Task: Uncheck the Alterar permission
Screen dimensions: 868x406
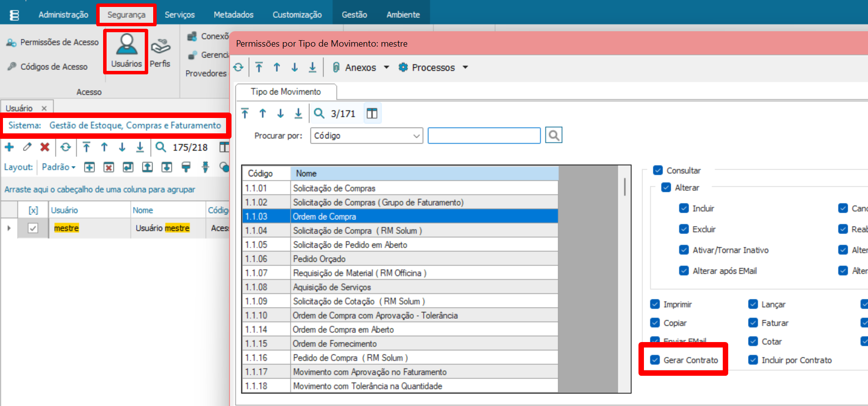Action: coord(666,187)
